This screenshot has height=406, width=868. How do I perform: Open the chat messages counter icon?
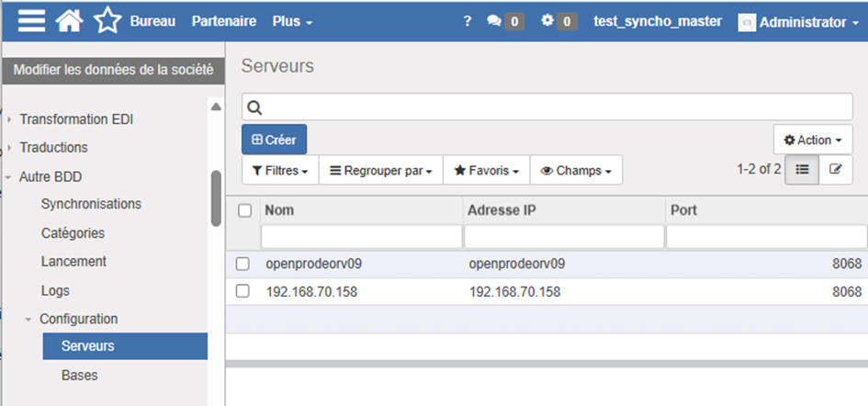pos(505,21)
